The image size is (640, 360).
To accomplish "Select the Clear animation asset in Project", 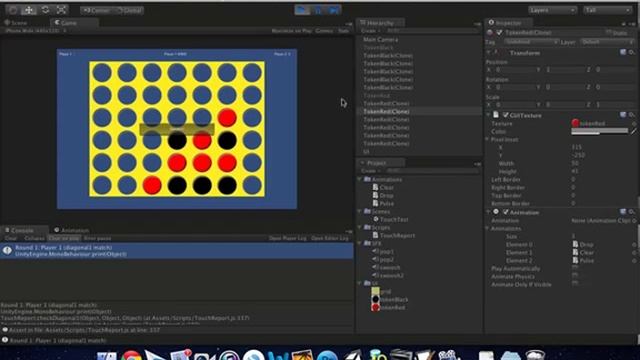I will point(383,188).
